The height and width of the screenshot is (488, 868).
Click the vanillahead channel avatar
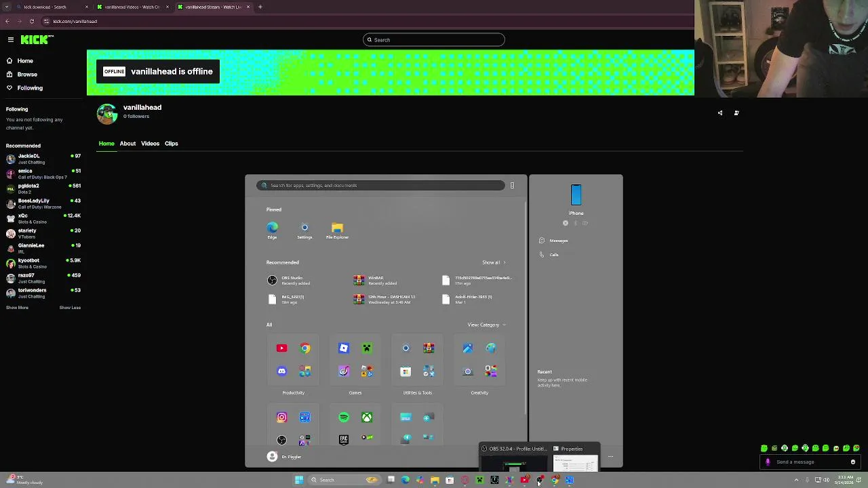coord(107,114)
